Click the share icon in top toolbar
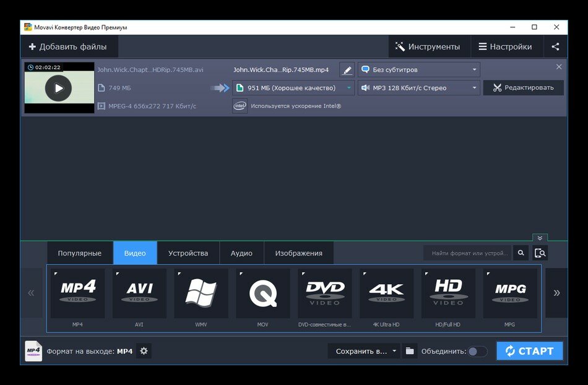This screenshot has width=588, height=385. (x=555, y=46)
